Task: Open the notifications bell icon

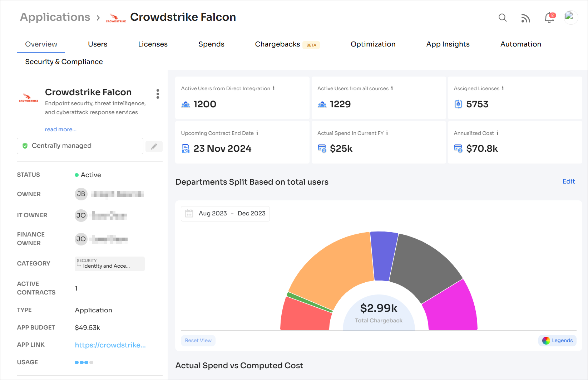Action: pos(549,18)
